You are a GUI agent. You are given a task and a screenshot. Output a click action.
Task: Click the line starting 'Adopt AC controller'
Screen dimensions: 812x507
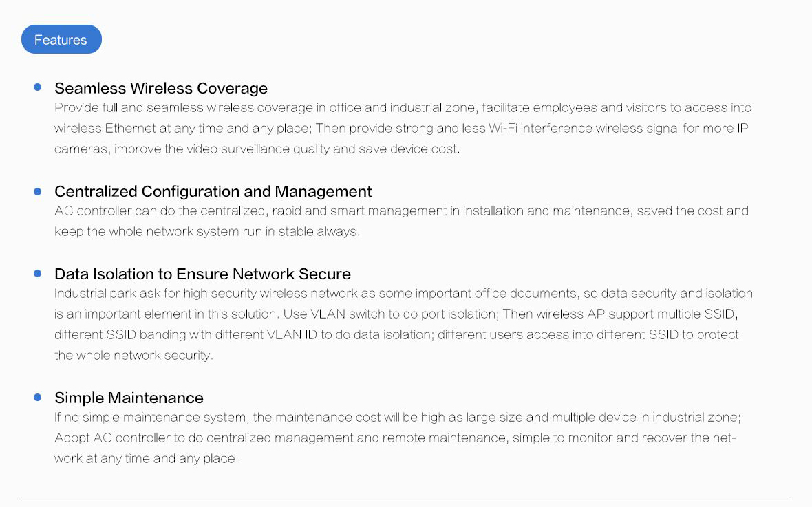click(394, 438)
